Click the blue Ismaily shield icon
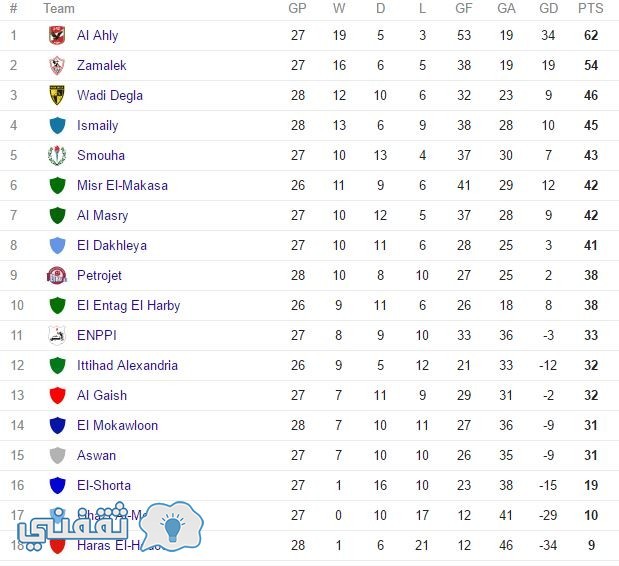Image resolution: width=619 pixels, height=566 pixels. click(x=57, y=125)
